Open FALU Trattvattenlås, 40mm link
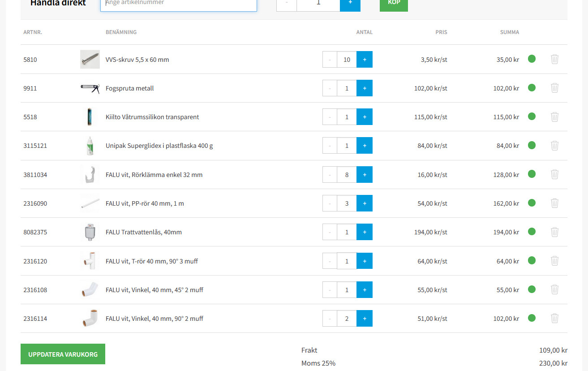 pyautogui.click(x=144, y=232)
